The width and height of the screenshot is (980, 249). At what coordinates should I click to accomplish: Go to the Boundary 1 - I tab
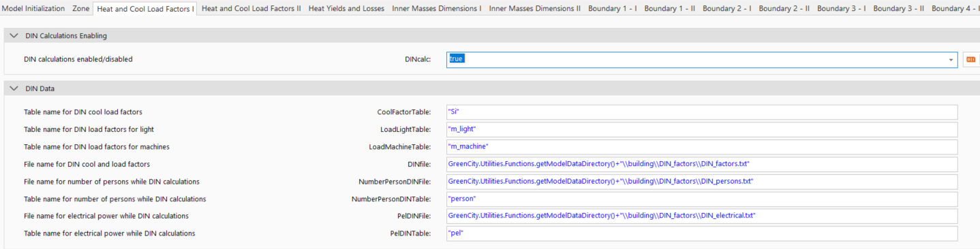pos(612,9)
